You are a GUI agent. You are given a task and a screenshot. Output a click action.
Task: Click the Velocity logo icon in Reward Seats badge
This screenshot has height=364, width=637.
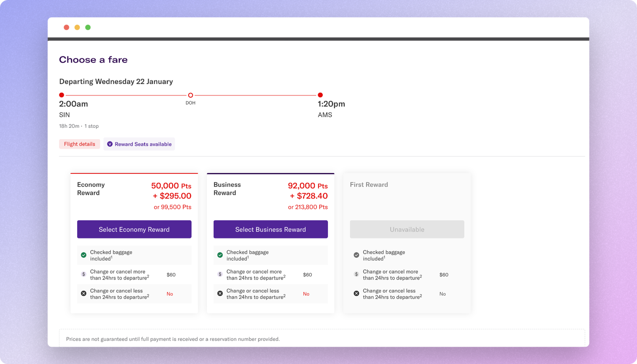tap(110, 144)
